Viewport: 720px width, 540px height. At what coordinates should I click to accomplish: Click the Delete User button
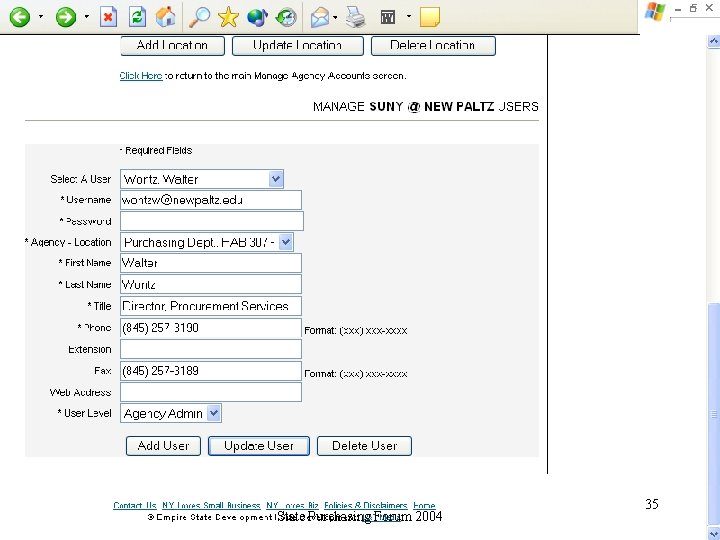tap(365, 446)
